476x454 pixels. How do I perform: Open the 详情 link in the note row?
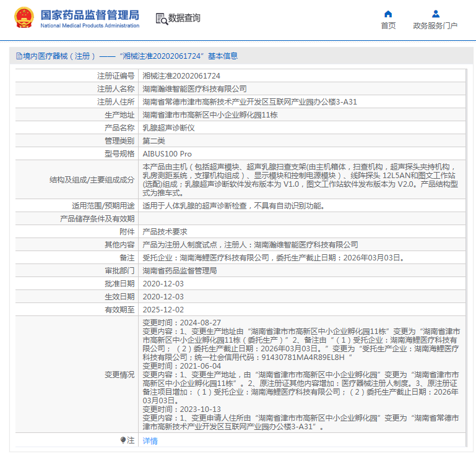150,440
